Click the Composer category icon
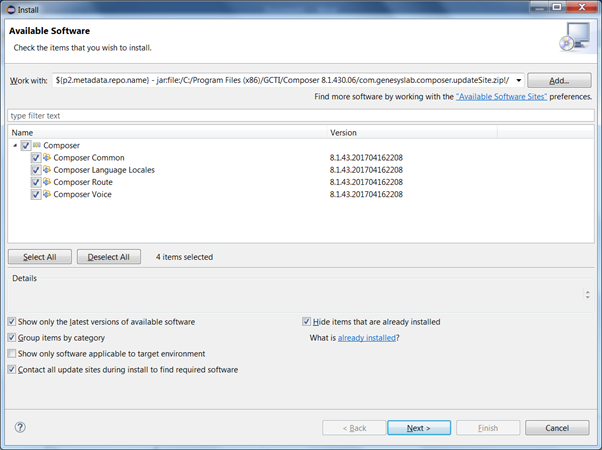 tap(36, 145)
